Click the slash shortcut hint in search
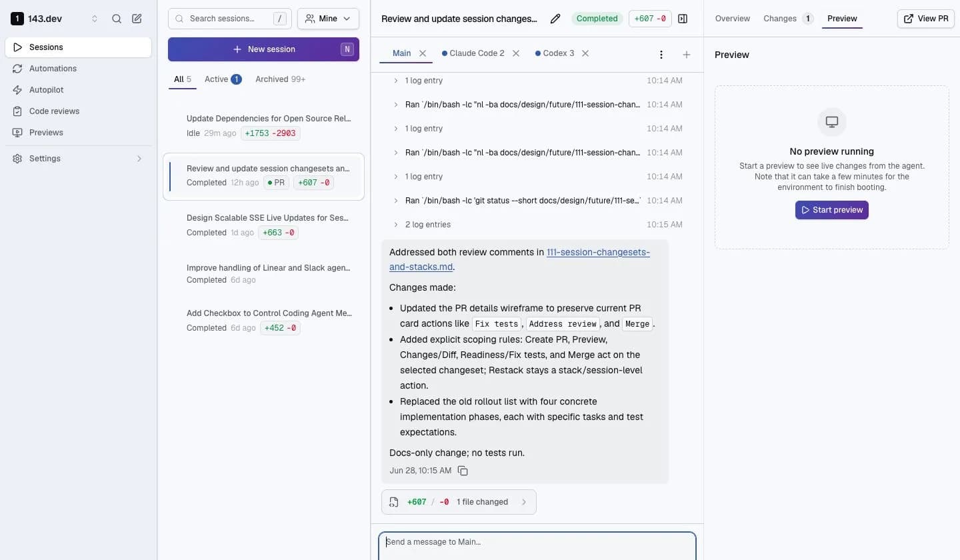The width and height of the screenshot is (960, 560). coord(280,19)
